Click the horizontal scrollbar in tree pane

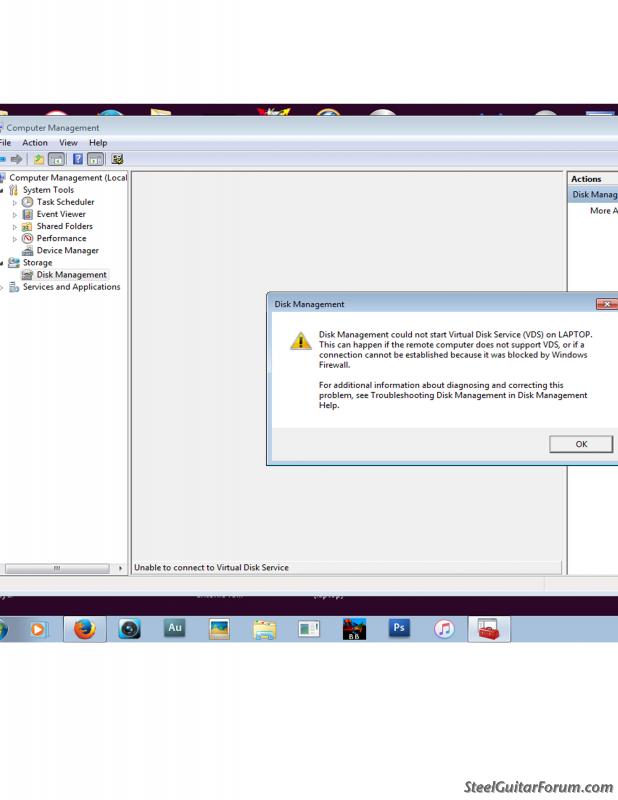point(57,568)
